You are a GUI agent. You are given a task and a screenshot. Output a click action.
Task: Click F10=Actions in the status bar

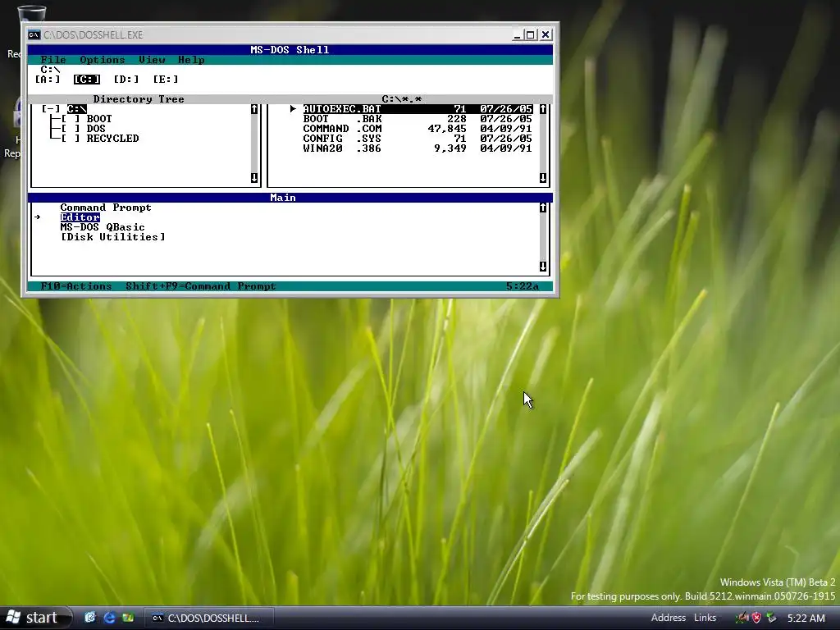click(x=76, y=286)
